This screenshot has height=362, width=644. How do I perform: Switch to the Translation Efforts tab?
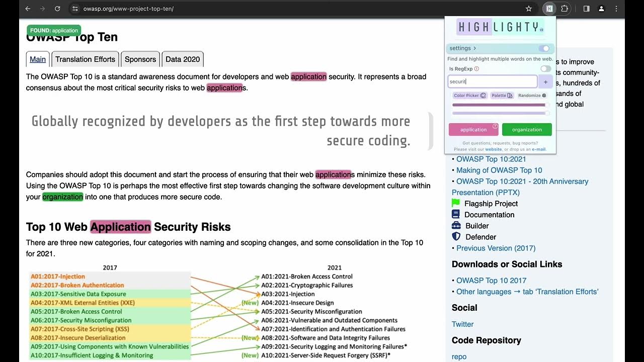click(x=85, y=59)
